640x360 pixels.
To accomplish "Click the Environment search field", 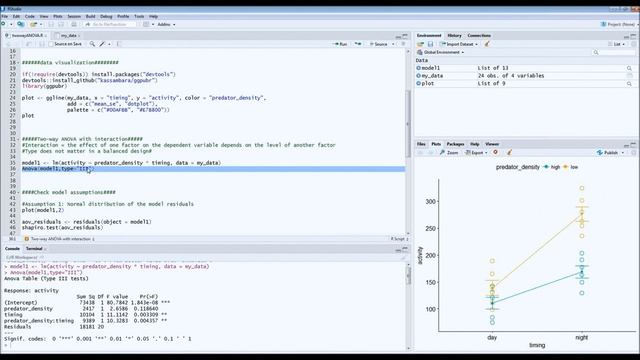I will click(613, 53).
